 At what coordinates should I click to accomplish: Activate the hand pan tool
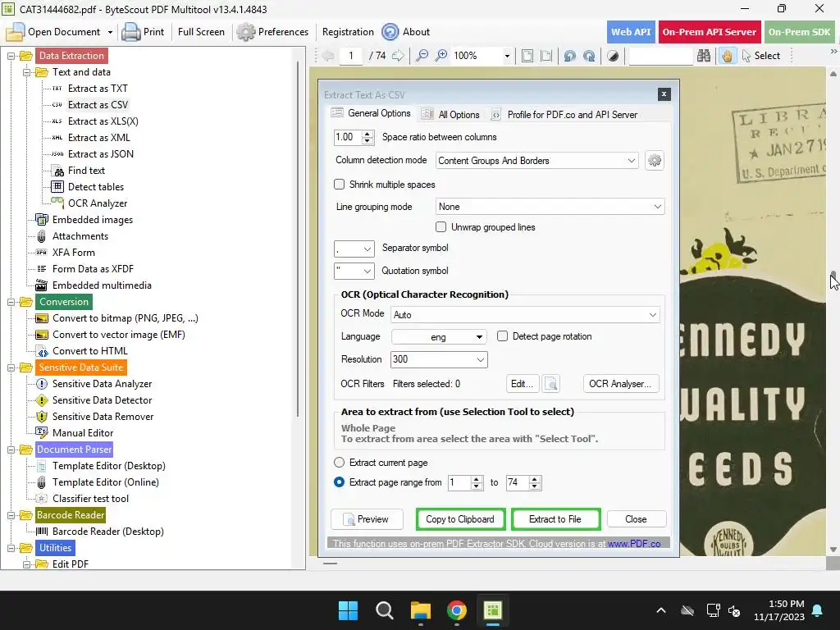727,56
